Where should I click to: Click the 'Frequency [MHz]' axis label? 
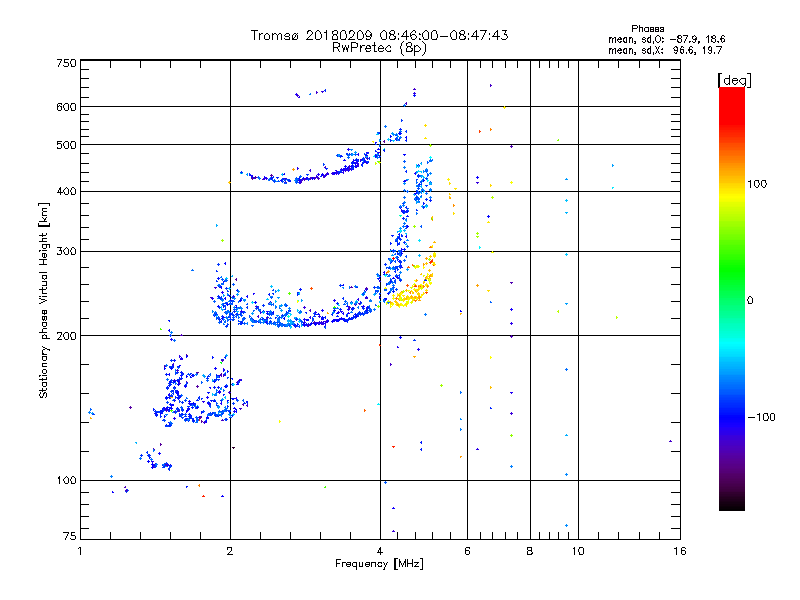click(379, 564)
